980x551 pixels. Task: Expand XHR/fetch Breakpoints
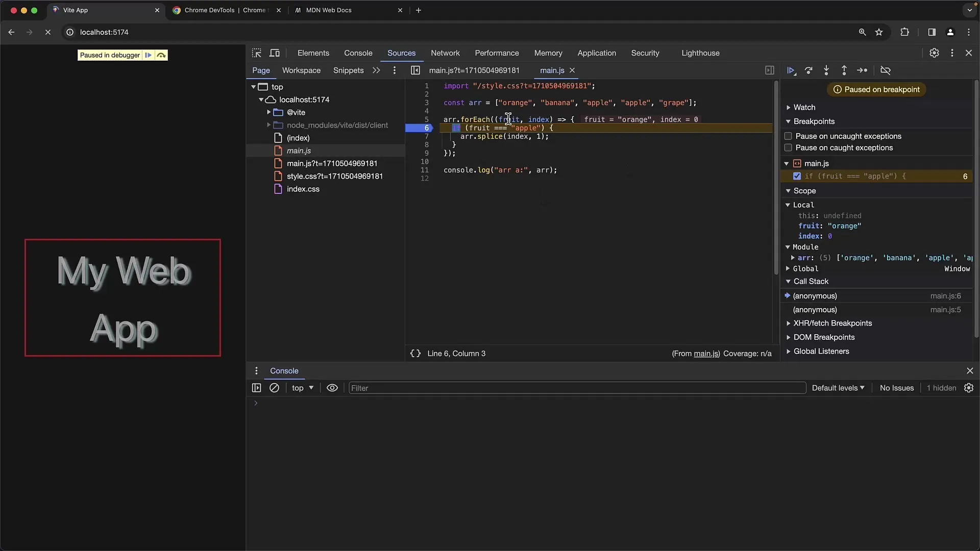[832, 323]
